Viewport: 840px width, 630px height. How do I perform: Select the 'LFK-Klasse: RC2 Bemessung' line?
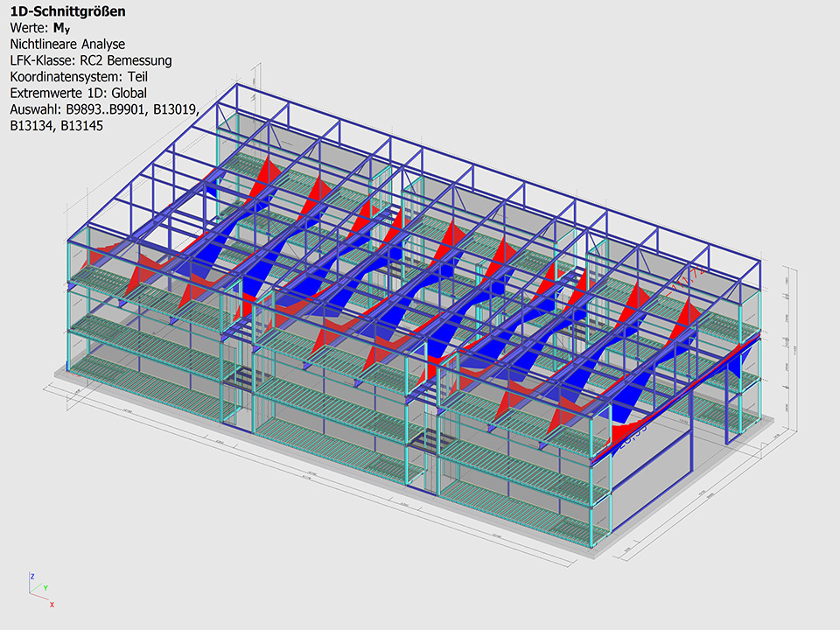pyautogui.click(x=91, y=60)
